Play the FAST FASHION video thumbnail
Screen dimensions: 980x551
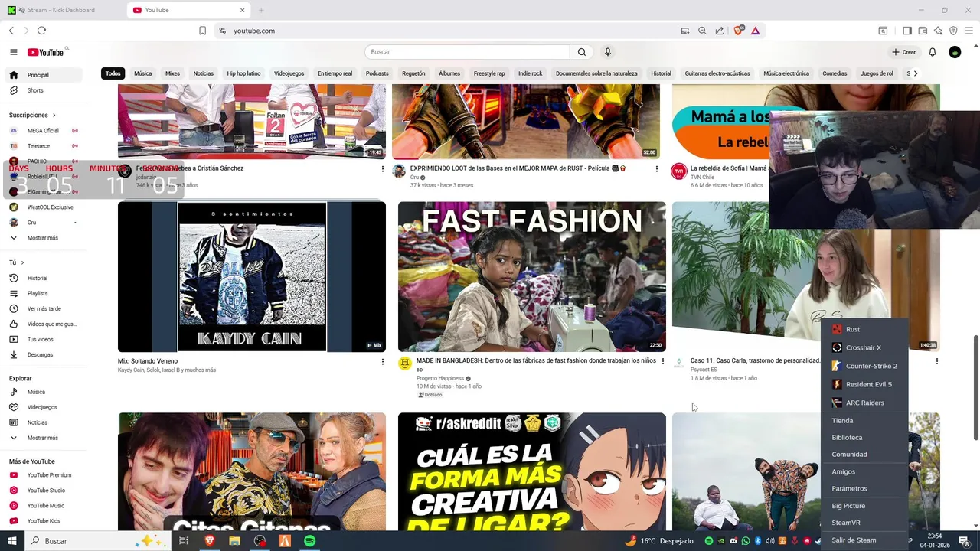click(532, 277)
